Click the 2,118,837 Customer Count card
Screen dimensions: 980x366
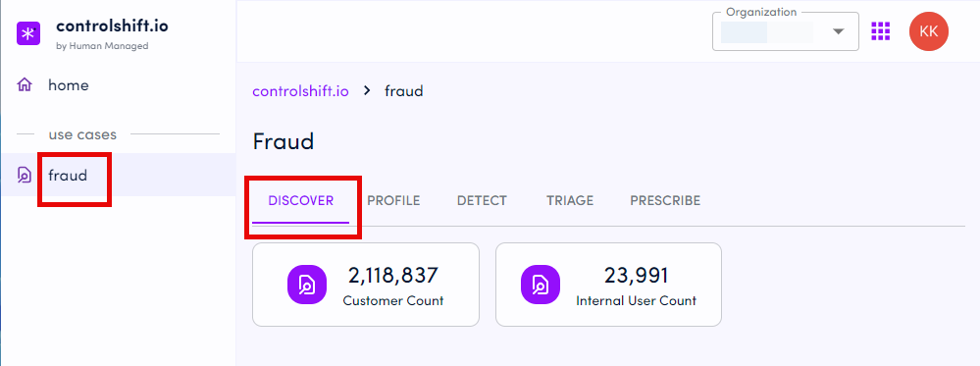366,285
